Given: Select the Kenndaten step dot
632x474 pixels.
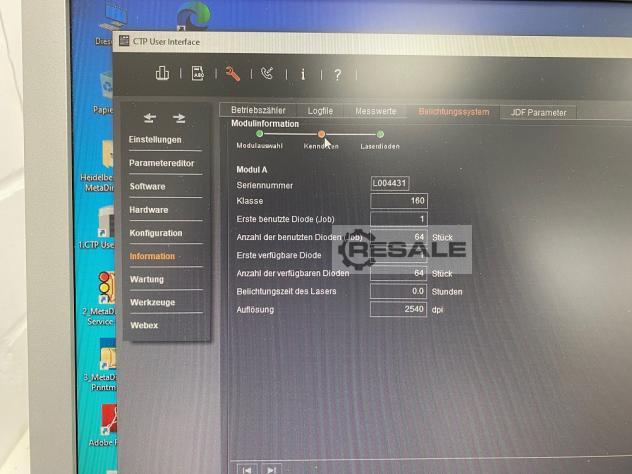Looking at the screenshot, I should click(x=321, y=134).
